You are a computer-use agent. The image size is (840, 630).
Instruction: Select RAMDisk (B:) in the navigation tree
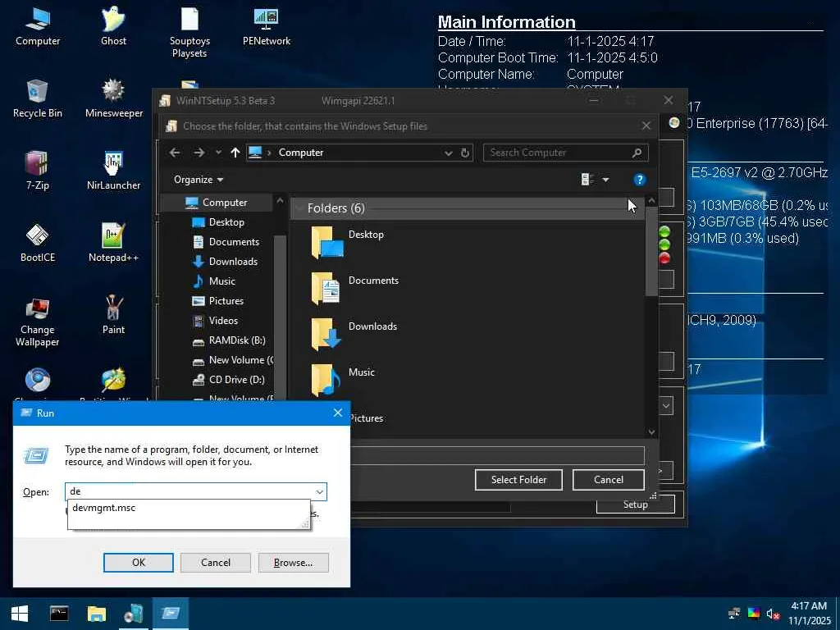click(236, 340)
